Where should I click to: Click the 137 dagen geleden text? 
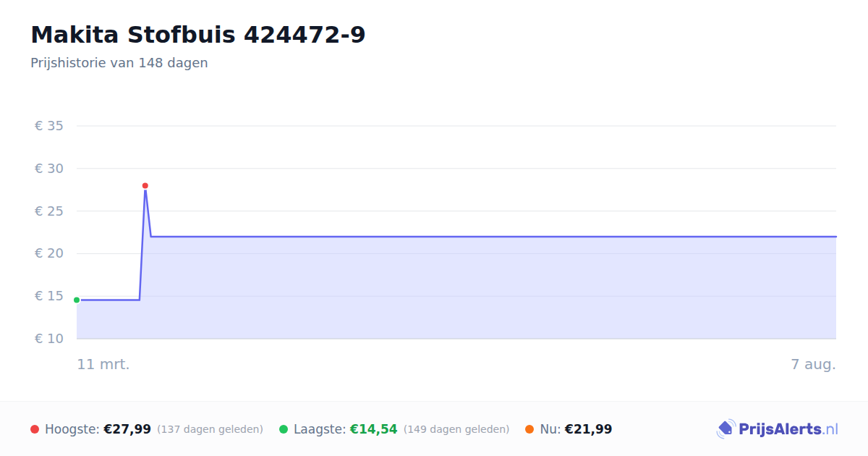pos(210,429)
